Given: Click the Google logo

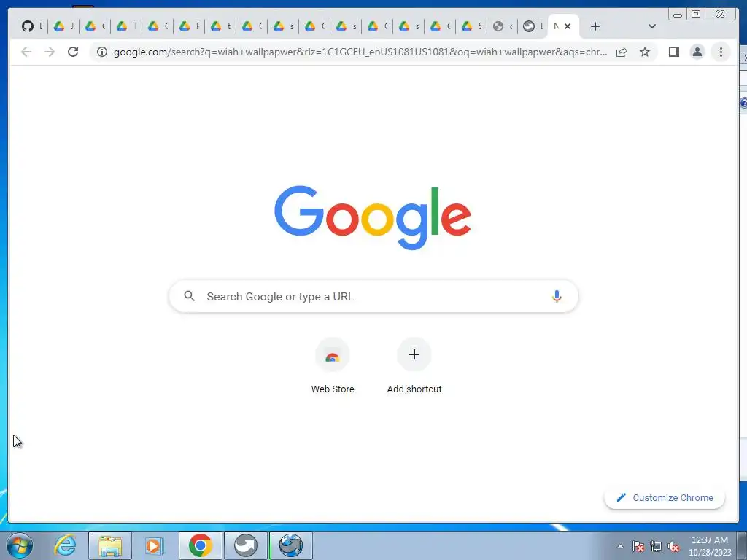Looking at the screenshot, I should (x=373, y=217).
